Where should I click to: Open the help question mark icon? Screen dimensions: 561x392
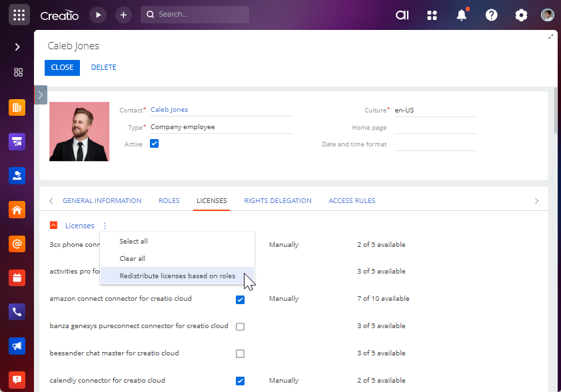click(492, 15)
